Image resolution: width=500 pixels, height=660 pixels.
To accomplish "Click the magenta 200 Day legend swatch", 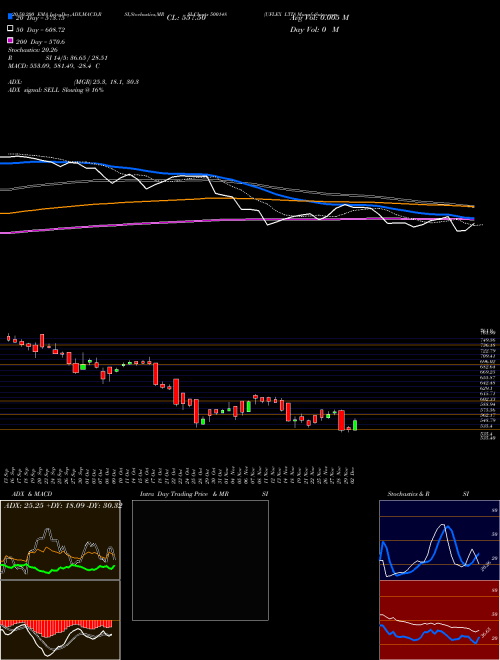I will pyautogui.click(x=10, y=40).
